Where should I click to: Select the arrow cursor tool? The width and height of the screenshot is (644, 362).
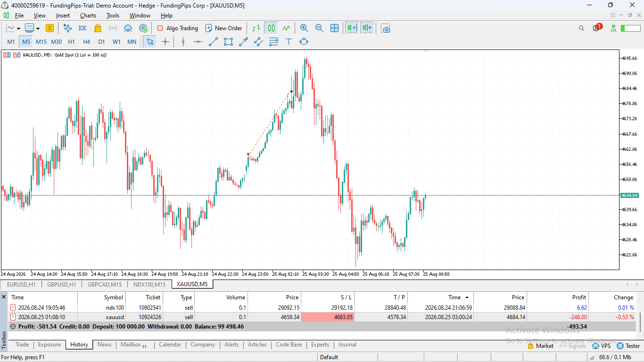pos(150,41)
